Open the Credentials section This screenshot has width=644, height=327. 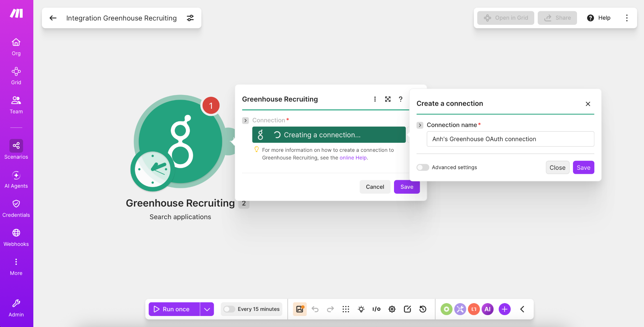coord(16,209)
